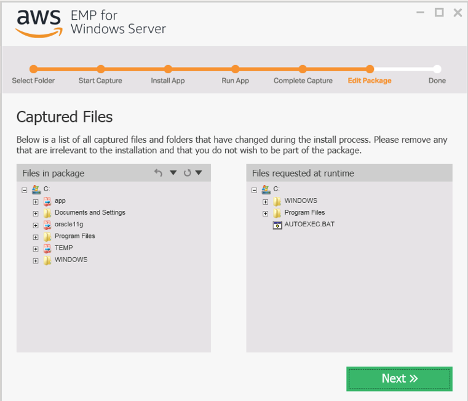Click the Complete Capture step label
Viewport: 468px width, 401px height.
tap(303, 81)
